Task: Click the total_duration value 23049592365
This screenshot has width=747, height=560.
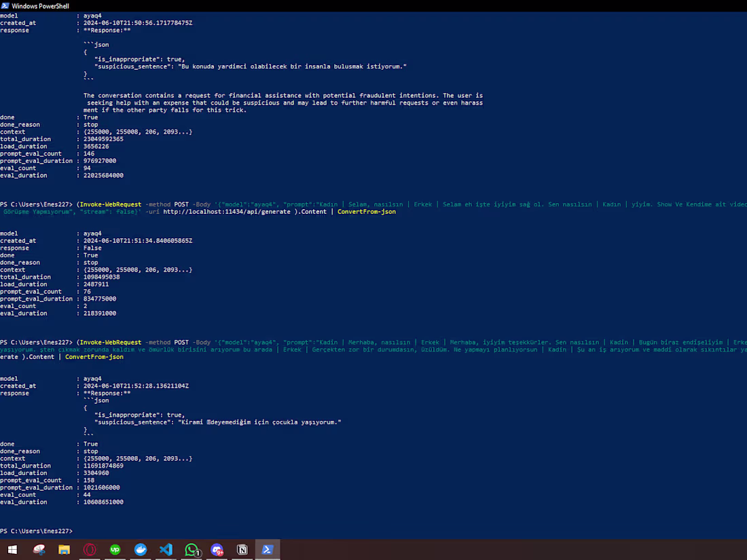Action: [103, 139]
